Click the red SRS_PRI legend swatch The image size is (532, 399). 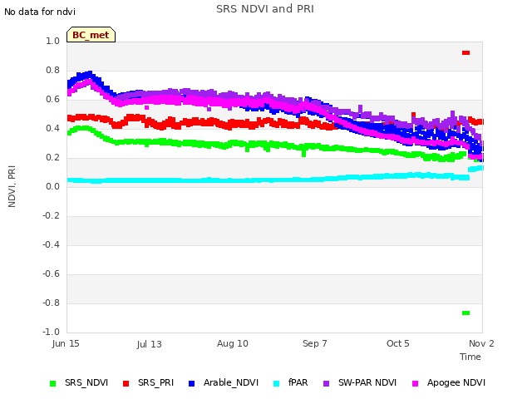tap(126, 383)
